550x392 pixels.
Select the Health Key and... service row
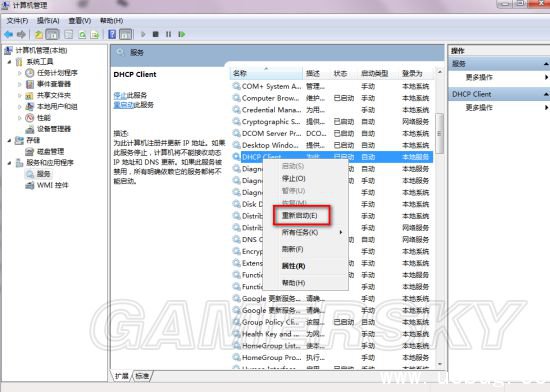(333, 334)
